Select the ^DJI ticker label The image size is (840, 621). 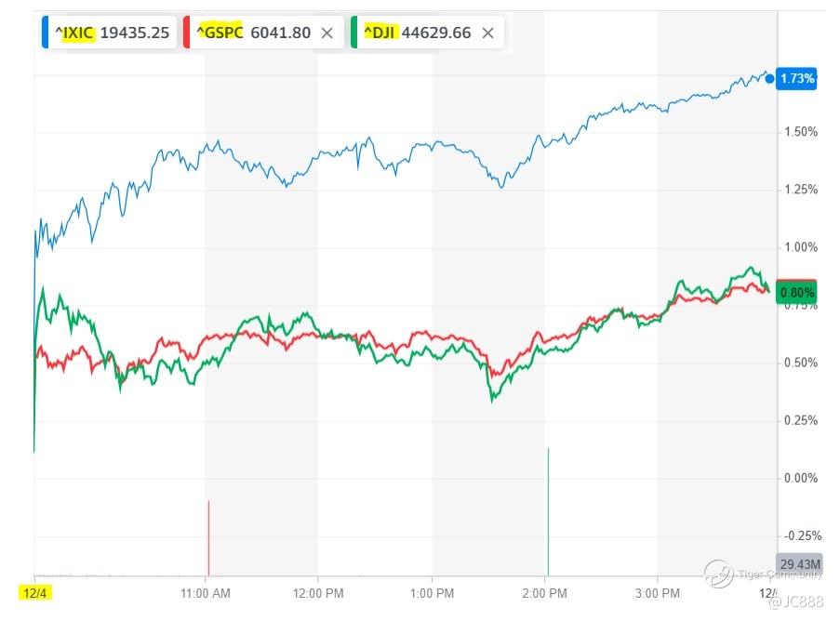[x=380, y=33]
